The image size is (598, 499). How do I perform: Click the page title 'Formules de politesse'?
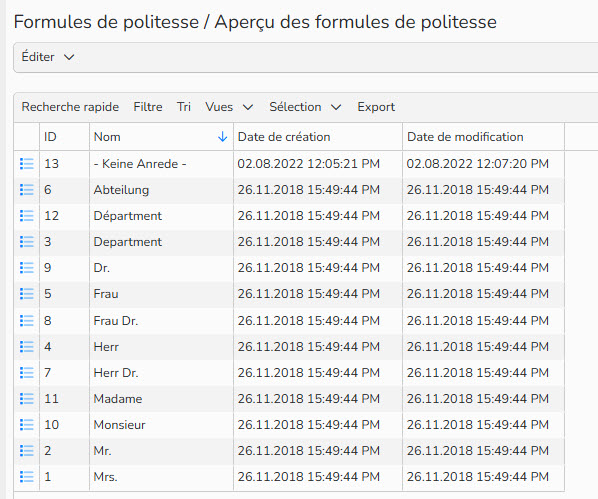[106, 22]
